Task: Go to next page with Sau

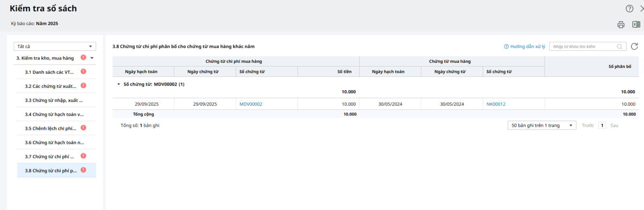Action: point(614,126)
